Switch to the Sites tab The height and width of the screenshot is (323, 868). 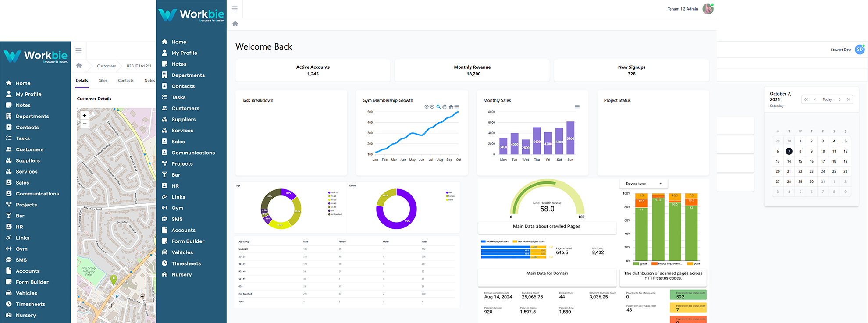(103, 81)
